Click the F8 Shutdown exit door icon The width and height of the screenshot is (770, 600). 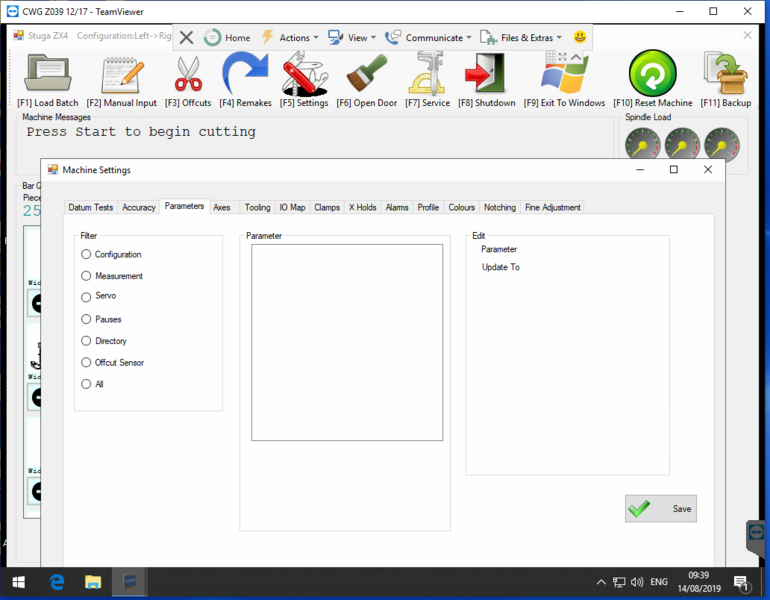point(486,74)
